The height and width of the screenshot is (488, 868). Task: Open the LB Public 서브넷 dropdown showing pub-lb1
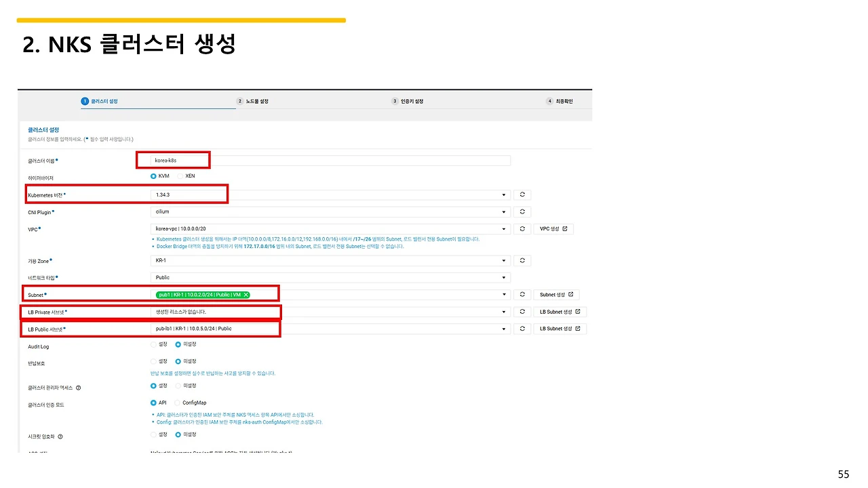[330, 329]
